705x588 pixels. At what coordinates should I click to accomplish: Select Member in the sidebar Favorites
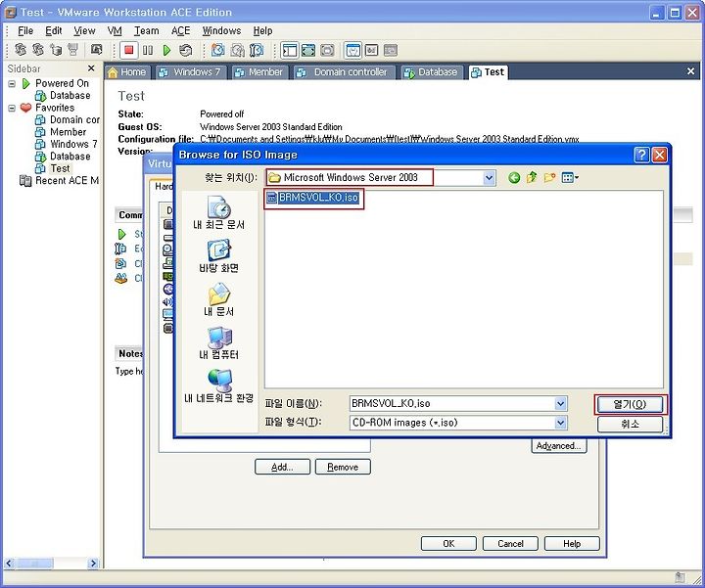[x=61, y=132]
